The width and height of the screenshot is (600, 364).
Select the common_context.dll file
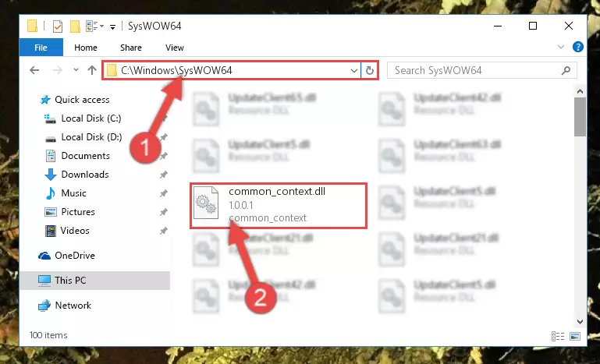coord(279,205)
